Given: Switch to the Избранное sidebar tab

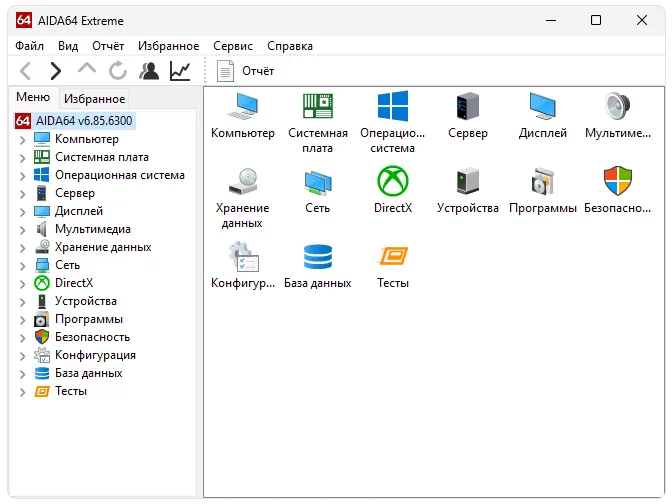Looking at the screenshot, I should [94, 99].
